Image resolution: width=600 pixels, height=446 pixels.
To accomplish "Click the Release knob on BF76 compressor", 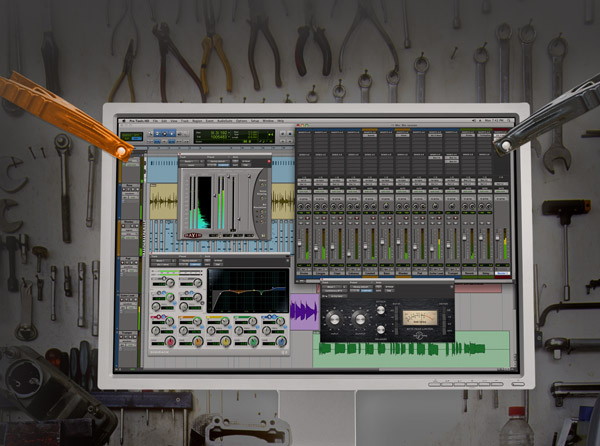I will tap(381, 330).
